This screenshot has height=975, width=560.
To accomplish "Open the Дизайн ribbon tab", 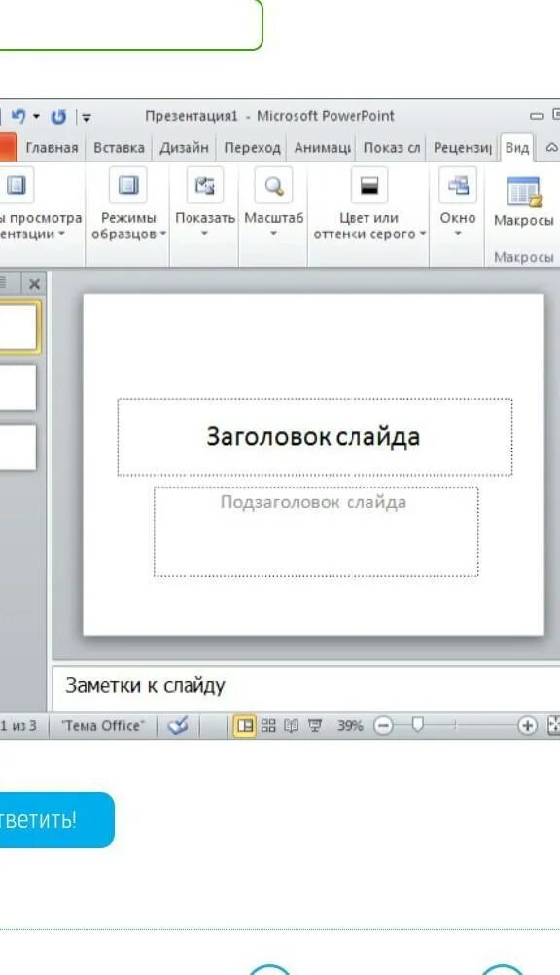I will click(x=184, y=148).
